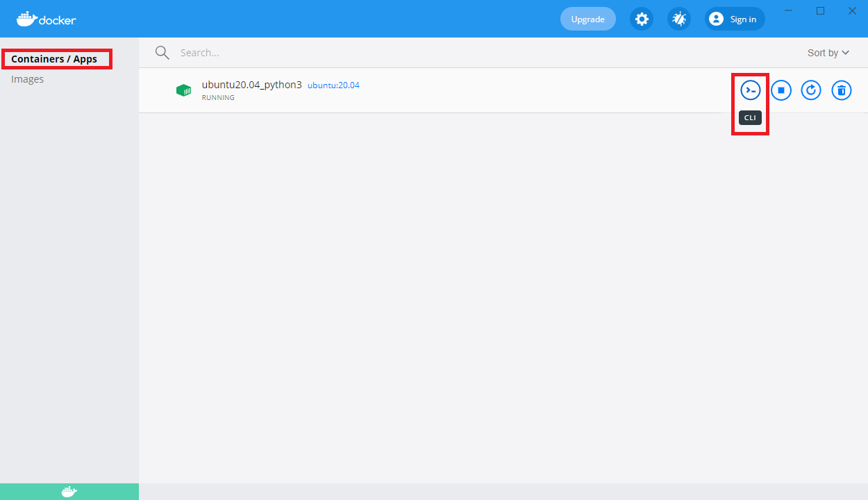Open the CLI terminal for ubuntu20.04_python3
Image resolution: width=868 pixels, height=500 pixels.
point(749,90)
